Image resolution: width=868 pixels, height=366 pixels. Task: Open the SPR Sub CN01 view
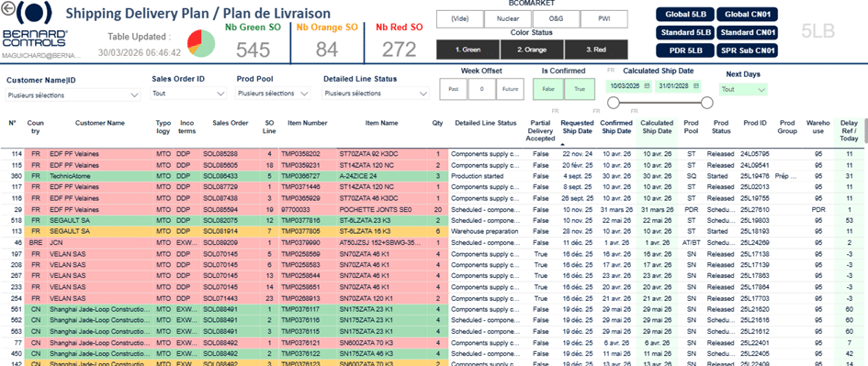coord(748,50)
